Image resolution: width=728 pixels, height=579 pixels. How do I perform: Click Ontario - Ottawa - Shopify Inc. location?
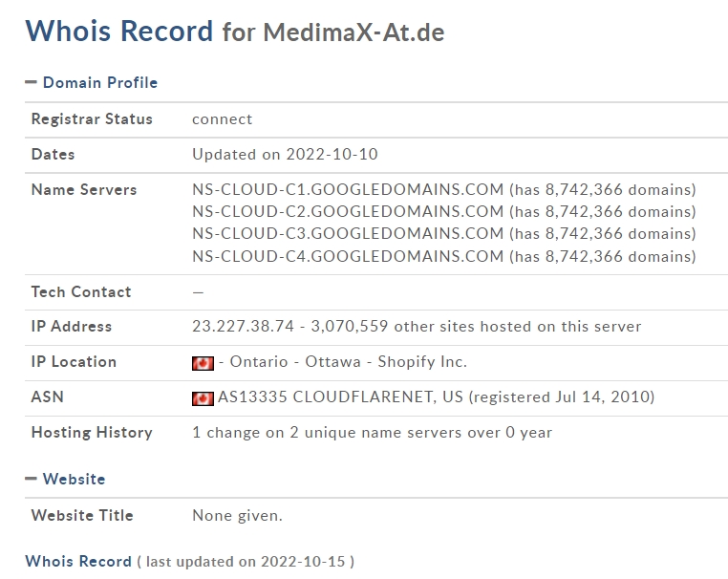pyautogui.click(x=348, y=362)
